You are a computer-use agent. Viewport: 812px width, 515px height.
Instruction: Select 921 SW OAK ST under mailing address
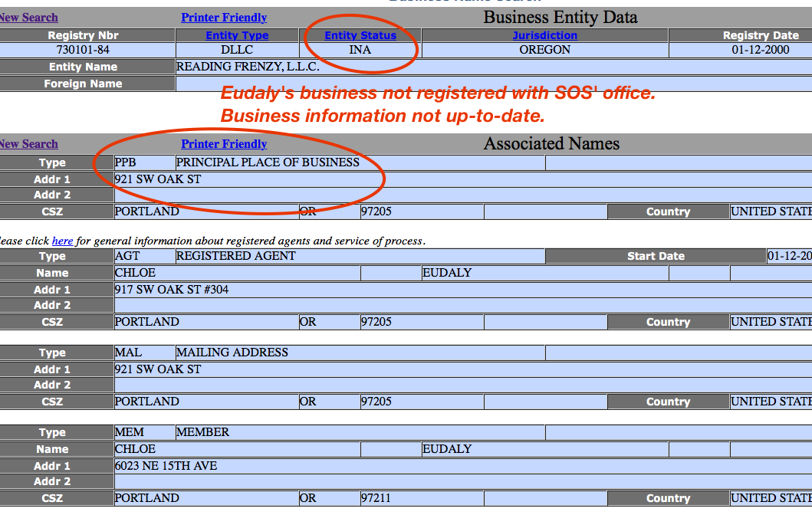click(x=158, y=369)
